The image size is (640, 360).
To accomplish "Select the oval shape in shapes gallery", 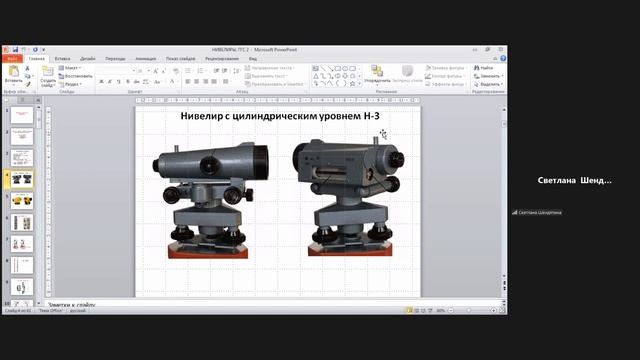I will point(345,68).
